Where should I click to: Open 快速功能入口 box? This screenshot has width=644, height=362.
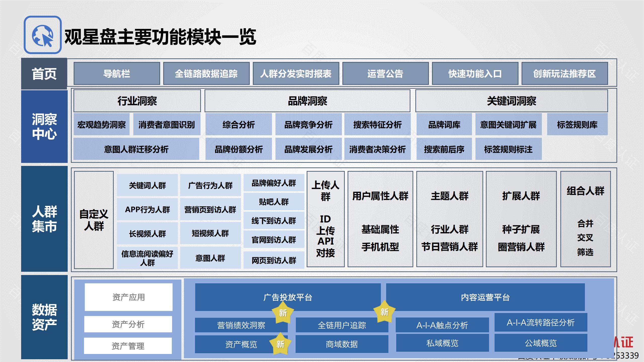coord(475,74)
